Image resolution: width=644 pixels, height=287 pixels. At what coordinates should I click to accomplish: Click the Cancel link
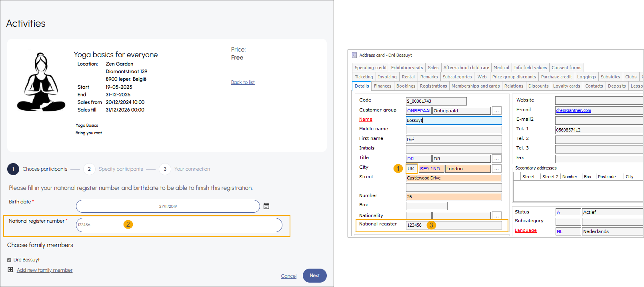pos(288,276)
